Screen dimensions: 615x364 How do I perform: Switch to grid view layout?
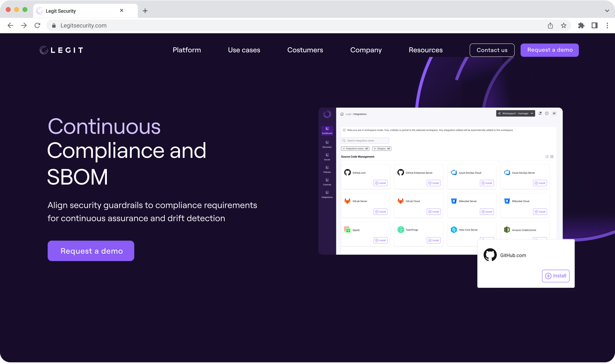pos(552,157)
